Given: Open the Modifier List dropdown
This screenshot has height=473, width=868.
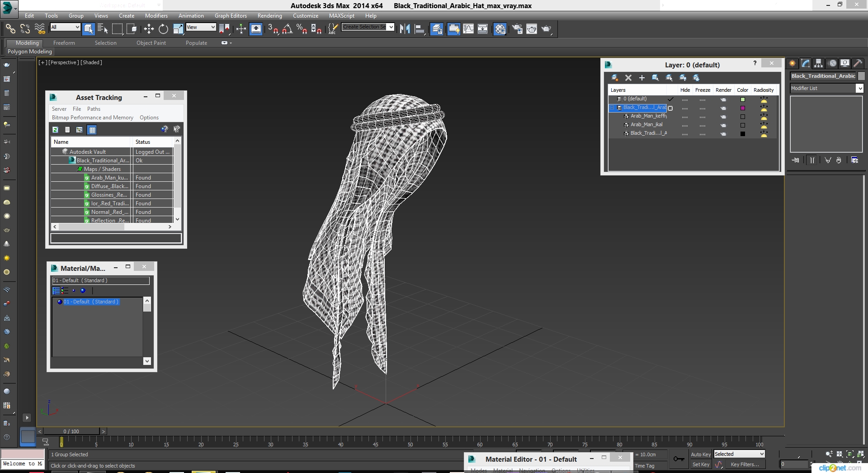Looking at the screenshot, I should pyautogui.click(x=826, y=88).
